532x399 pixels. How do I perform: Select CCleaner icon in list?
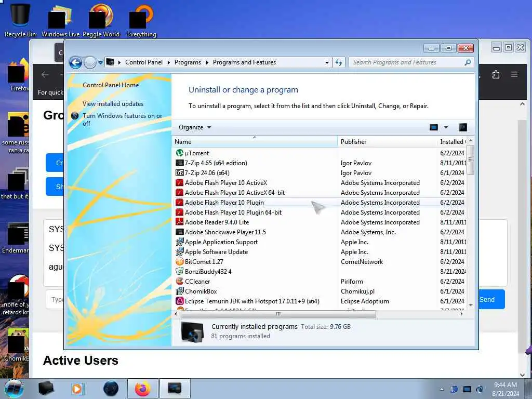click(x=179, y=281)
